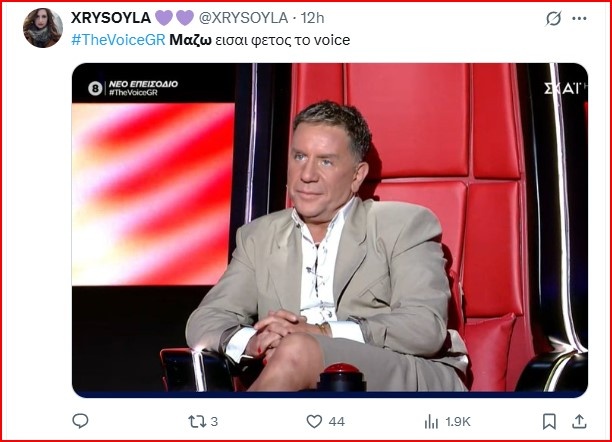The height and width of the screenshot is (442, 612).
Task: Click the @XRYSOYLA handle
Action: (245, 18)
